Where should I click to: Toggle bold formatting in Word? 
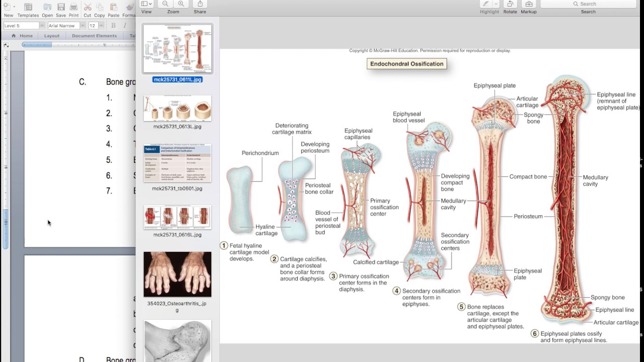point(113,26)
